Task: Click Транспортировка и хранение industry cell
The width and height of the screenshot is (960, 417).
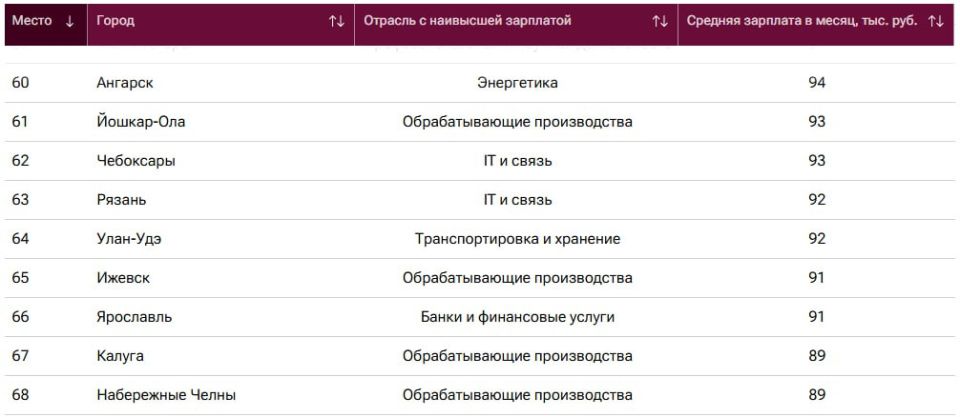Action: [517, 239]
